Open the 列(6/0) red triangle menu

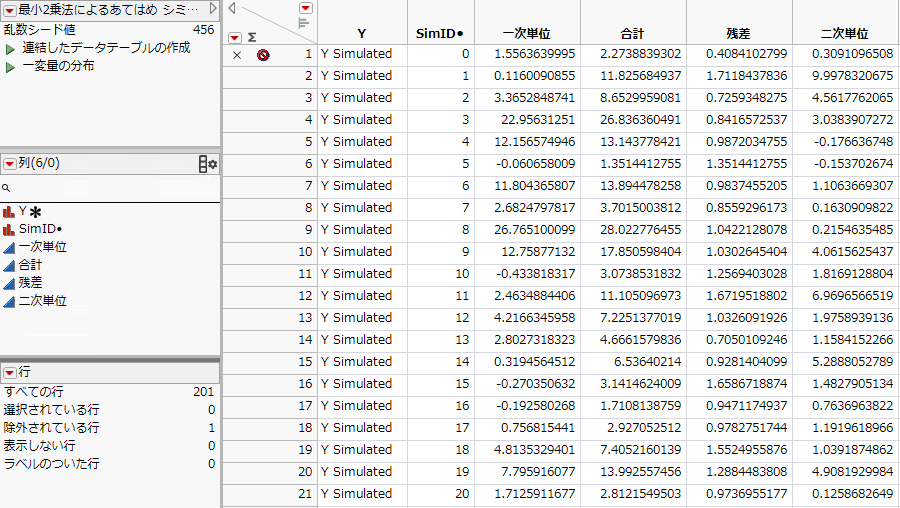9,164
